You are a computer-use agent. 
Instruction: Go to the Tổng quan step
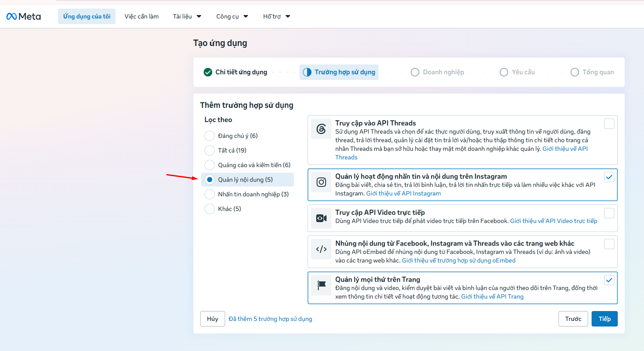592,72
